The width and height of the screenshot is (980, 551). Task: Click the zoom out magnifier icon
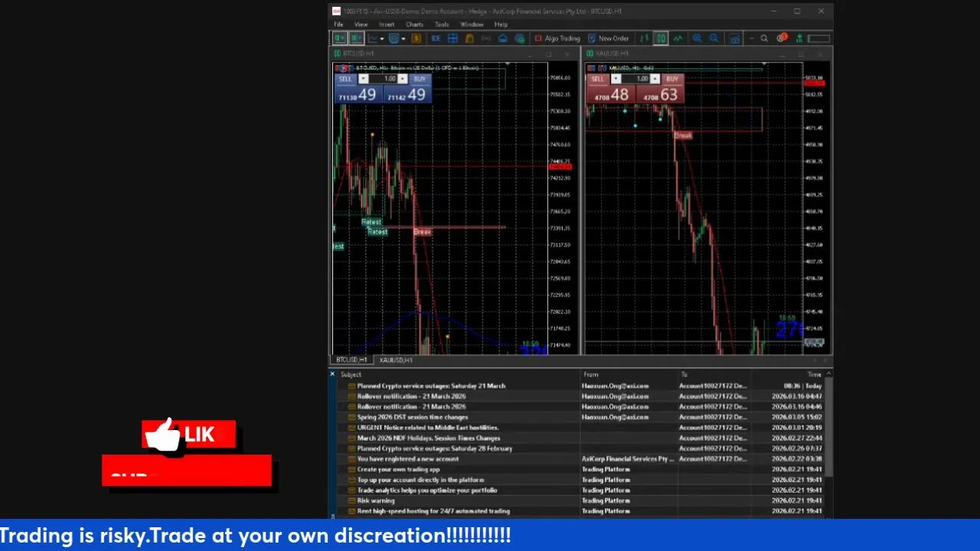point(714,38)
